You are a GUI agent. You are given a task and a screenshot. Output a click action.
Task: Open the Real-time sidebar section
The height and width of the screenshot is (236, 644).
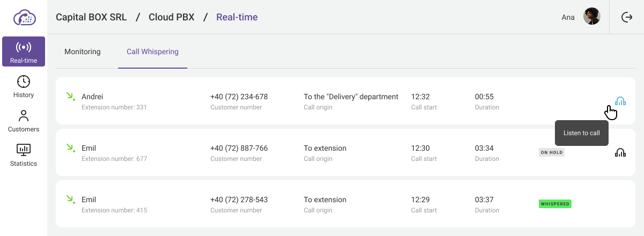tap(24, 51)
